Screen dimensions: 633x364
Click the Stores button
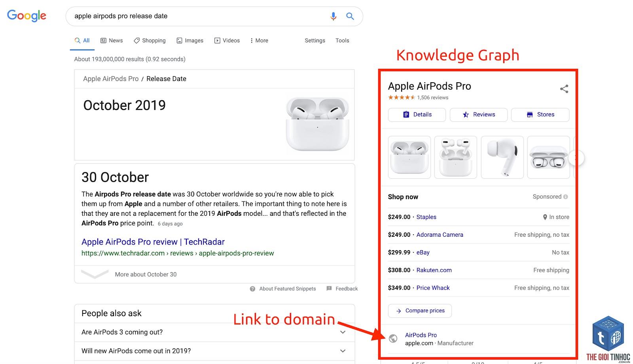tap(540, 115)
